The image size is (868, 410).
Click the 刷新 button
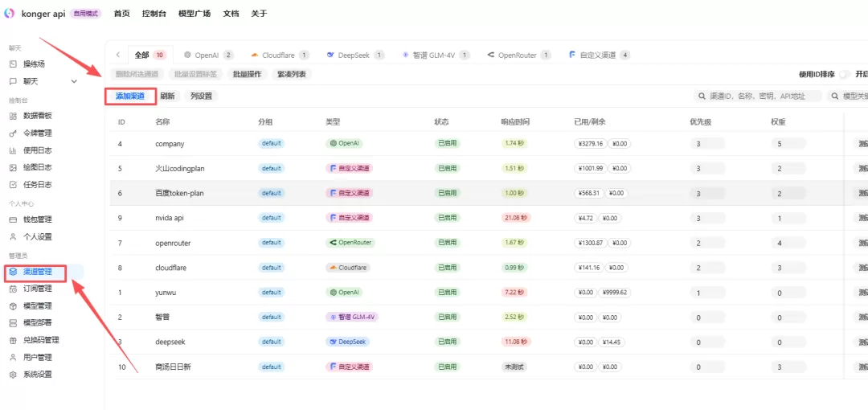[x=168, y=96]
